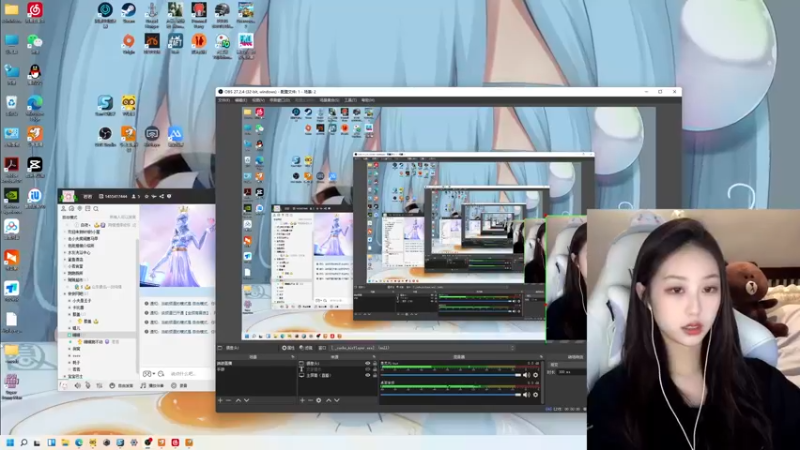The height and width of the screenshot is (450, 800).
Task: Click the chat message input field
Action: (x=188, y=374)
